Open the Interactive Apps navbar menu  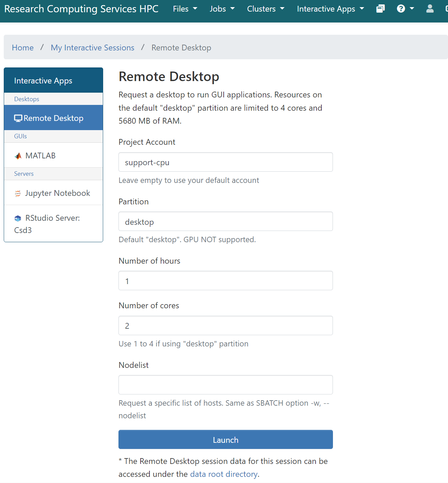pyautogui.click(x=330, y=9)
